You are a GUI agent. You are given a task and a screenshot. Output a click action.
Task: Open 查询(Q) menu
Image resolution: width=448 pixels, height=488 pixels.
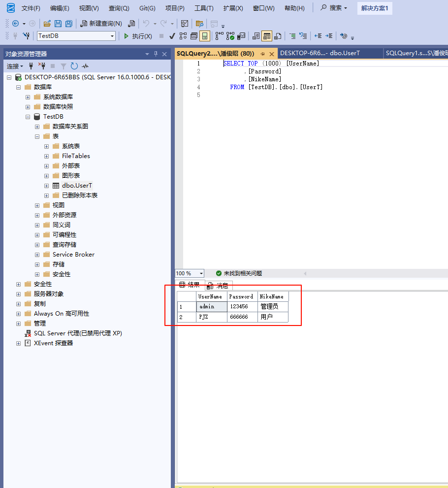(119, 8)
